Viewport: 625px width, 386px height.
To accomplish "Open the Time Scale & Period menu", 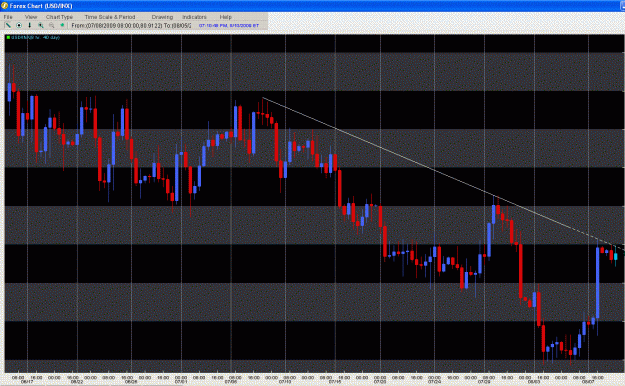I will [110, 17].
